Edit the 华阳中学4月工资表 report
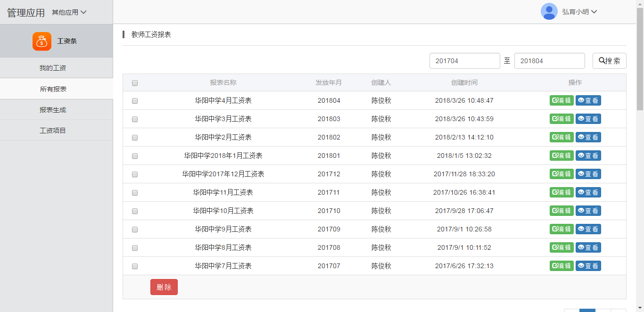 [561, 100]
